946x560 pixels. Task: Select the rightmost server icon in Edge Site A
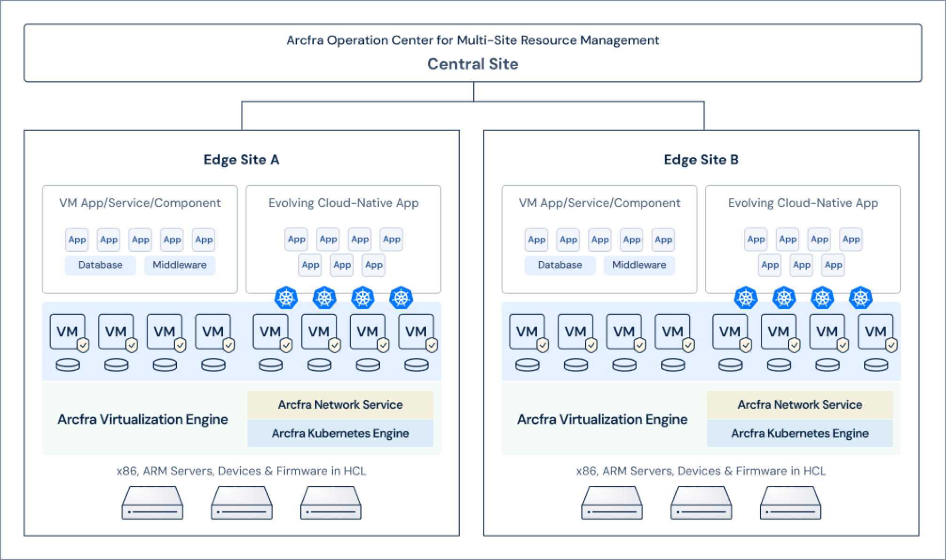(x=331, y=502)
